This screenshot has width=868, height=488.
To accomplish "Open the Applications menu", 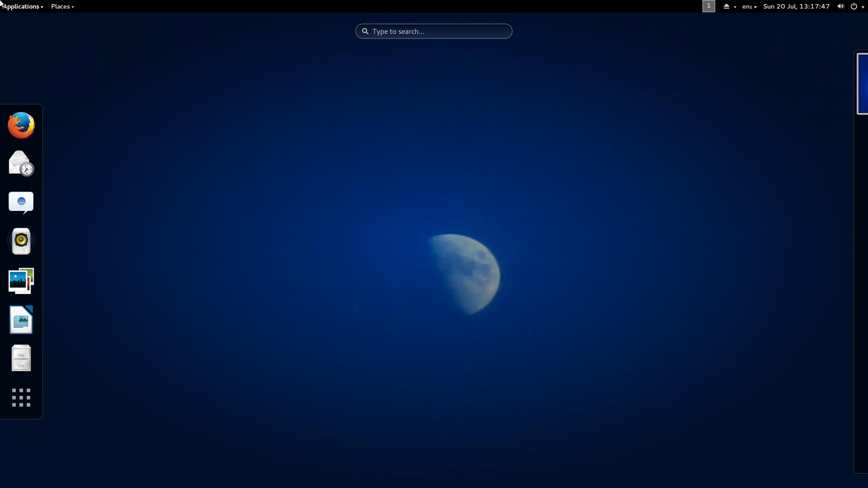I will [x=23, y=6].
